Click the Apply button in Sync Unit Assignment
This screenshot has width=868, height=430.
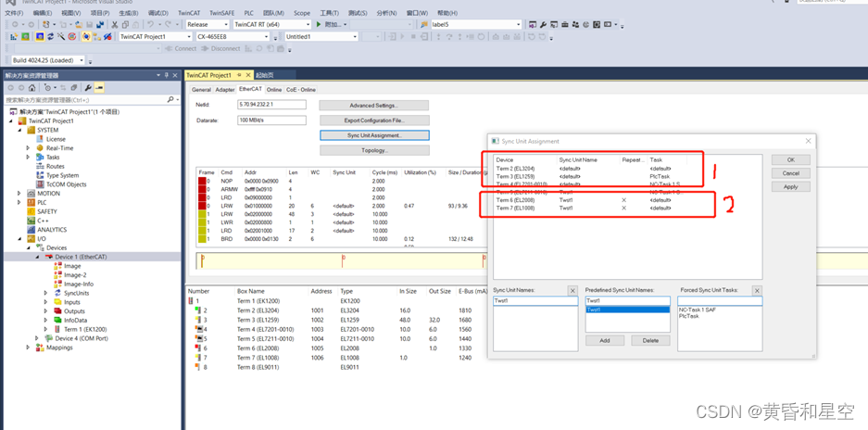[790, 186]
